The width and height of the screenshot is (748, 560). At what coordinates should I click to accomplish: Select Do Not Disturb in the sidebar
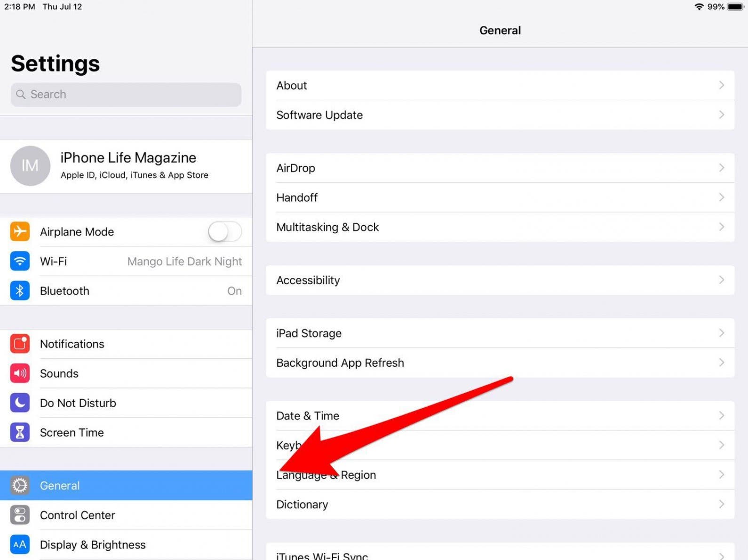coord(126,403)
